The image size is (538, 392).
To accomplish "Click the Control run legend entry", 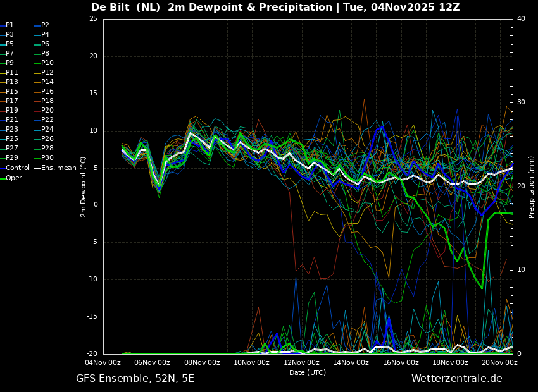I will (17, 168).
